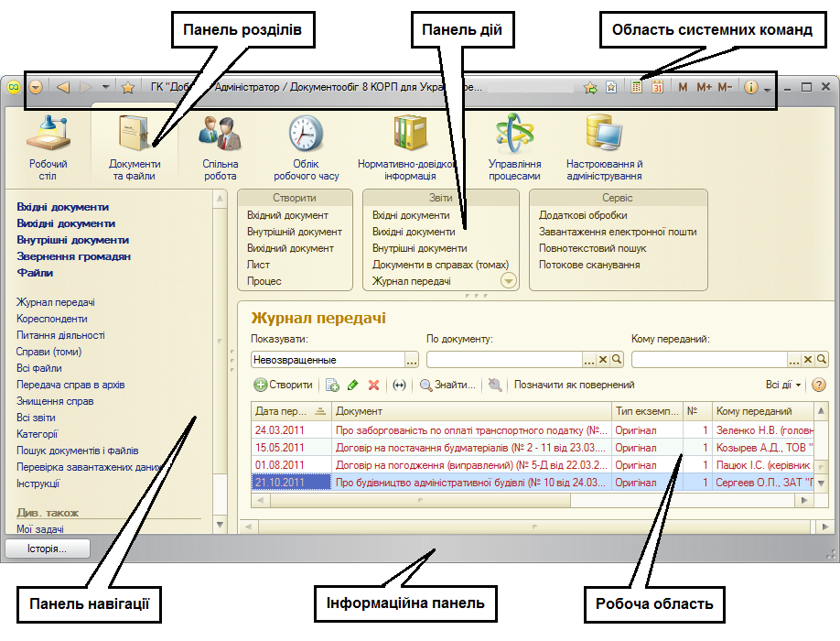Image resolution: width=840 pixels, height=641 pixels.
Task: Click Повнотекстовий пошук in Сервіс
Action: [x=593, y=248]
